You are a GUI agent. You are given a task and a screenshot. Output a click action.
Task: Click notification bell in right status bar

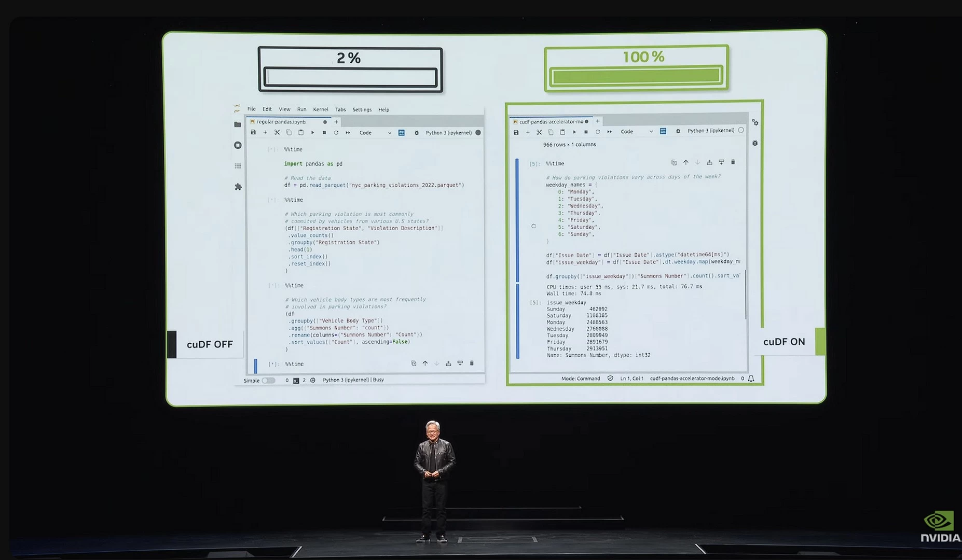(751, 379)
